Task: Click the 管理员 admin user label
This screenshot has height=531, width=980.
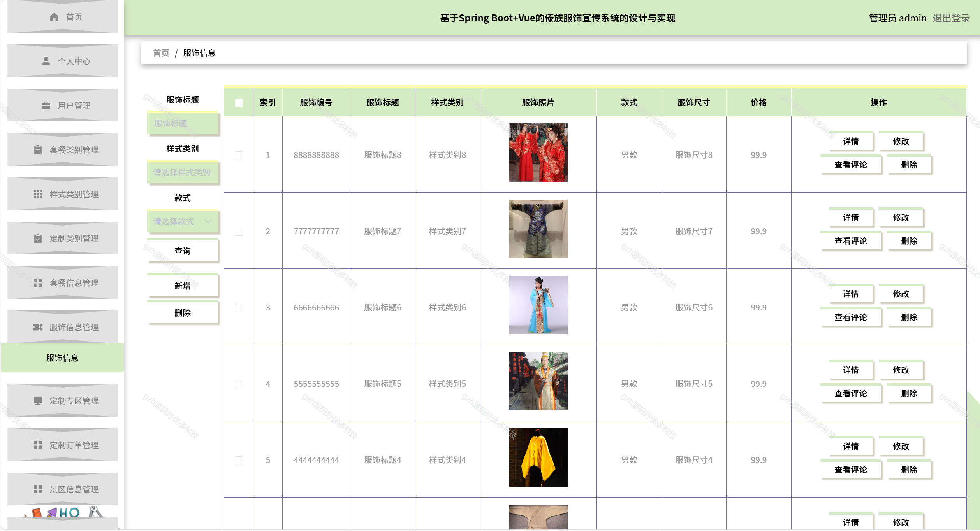Action: (x=897, y=18)
